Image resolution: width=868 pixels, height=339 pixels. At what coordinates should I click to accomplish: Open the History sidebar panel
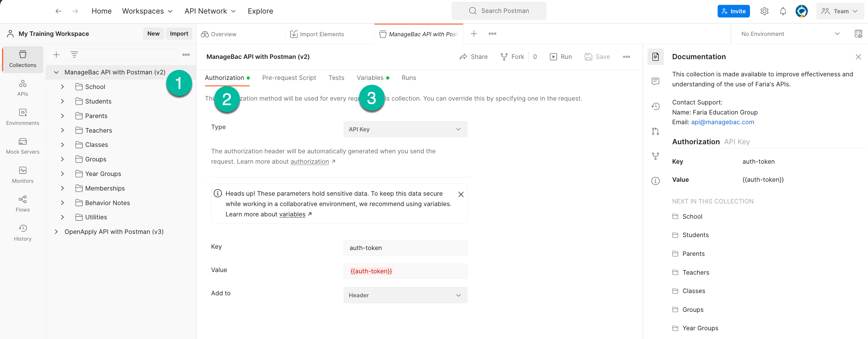[23, 233]
